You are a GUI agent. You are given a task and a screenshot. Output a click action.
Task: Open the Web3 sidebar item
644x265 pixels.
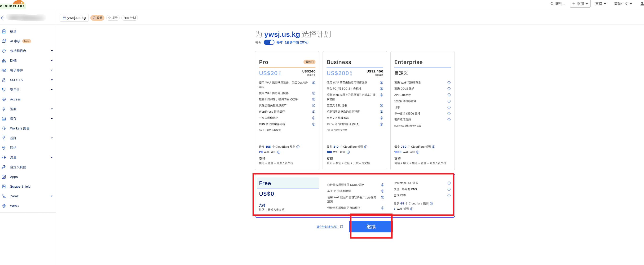tap(14, 206)
